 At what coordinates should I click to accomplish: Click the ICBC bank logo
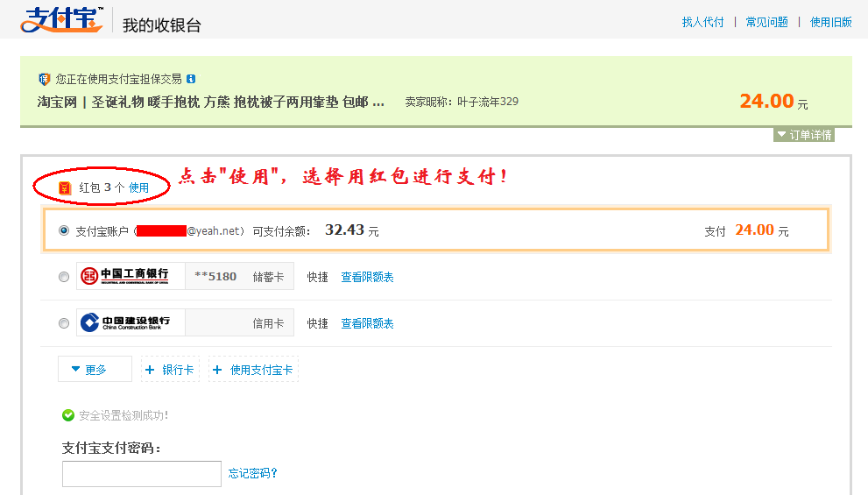(124, 276)
